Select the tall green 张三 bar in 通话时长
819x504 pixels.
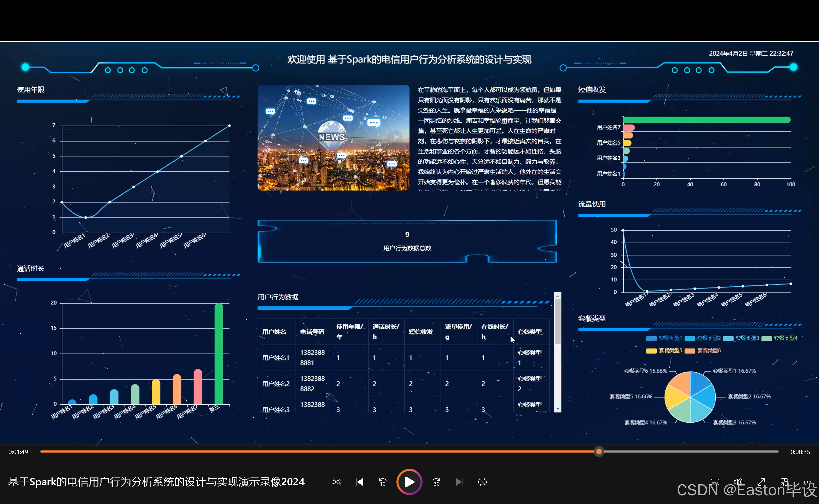click(219, 354)
